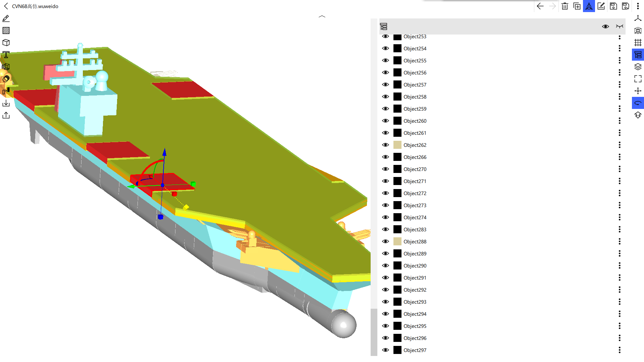Select the 3D text tool
The height and width of the screenshot is (362, 644).
6,55
